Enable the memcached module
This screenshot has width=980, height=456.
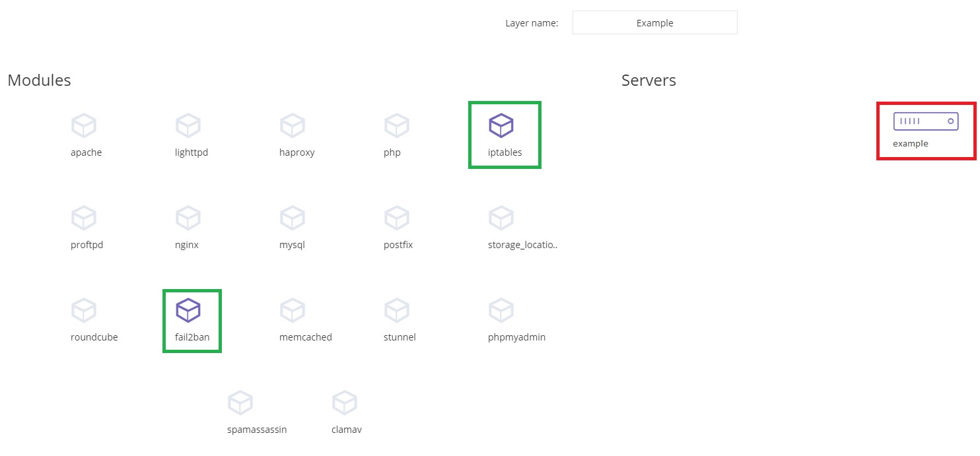(293, 310)
